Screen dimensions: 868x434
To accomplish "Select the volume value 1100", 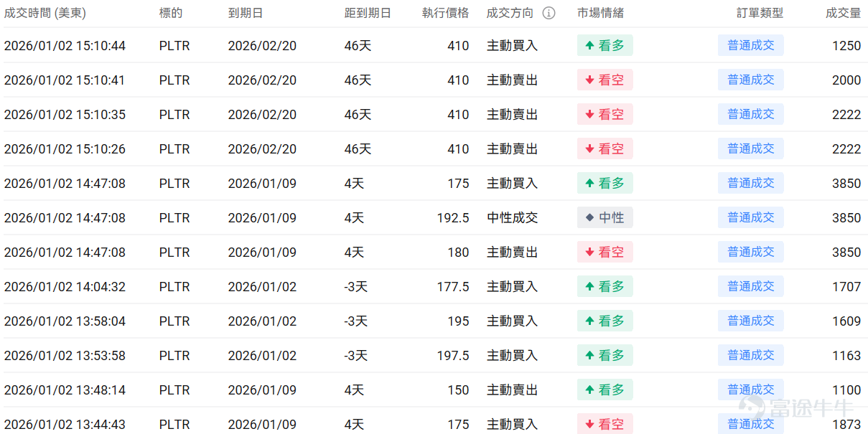I will point(846,390).
